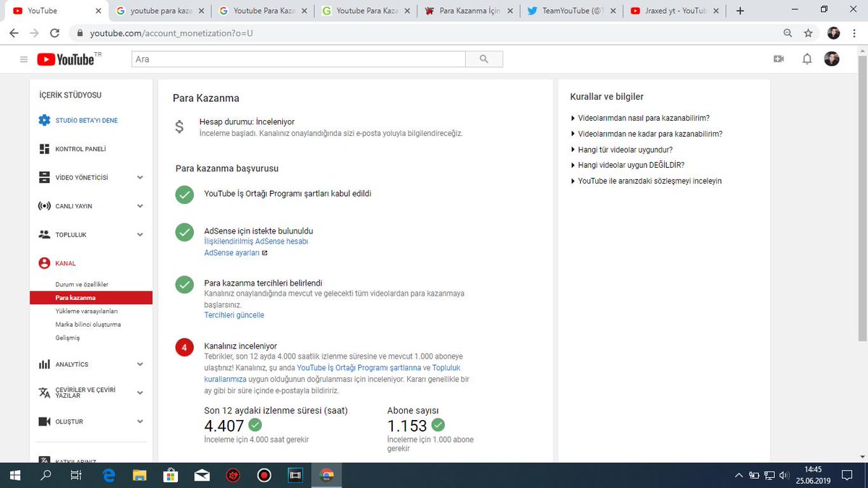Open the Chrome profile avatar
Image resolution: width=868 pixels, height=488 pixels.
[834, 33]
